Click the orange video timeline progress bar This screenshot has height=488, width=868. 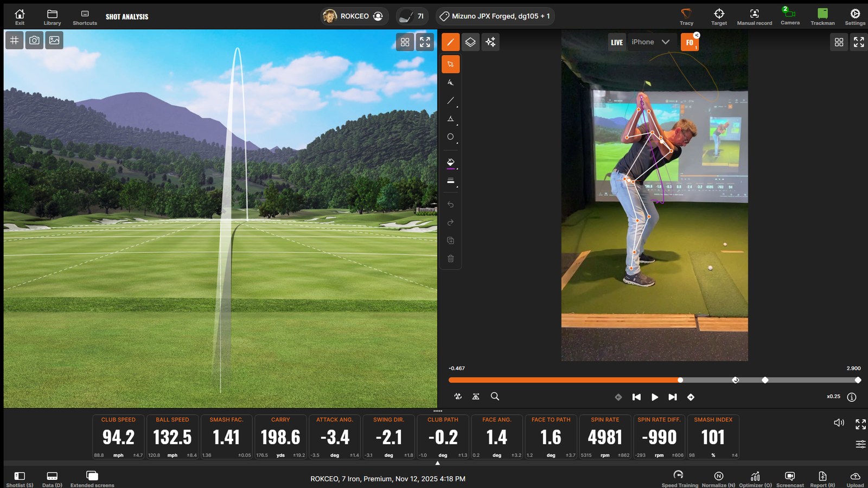click(x=564, y=380)
